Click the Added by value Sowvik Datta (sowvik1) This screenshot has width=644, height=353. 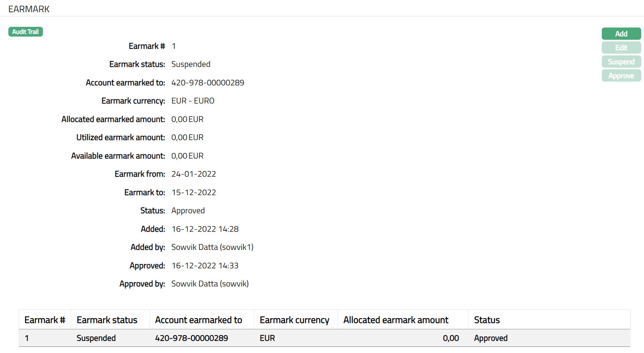pyautogui.click(x=212, y=247)
